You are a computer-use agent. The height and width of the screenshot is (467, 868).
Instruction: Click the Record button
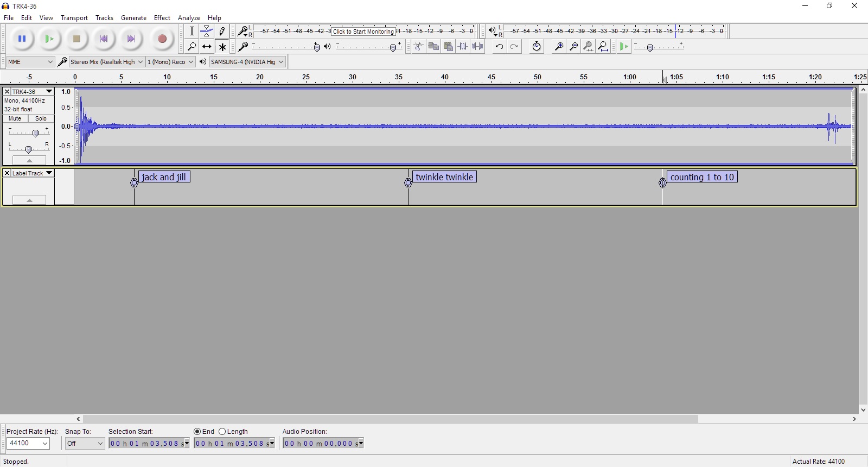162,39
